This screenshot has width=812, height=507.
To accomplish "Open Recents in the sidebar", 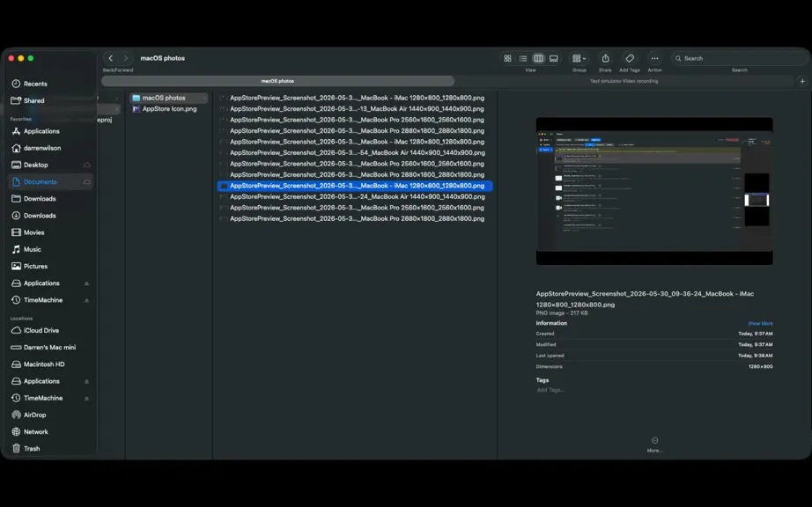I will [50, 84].
